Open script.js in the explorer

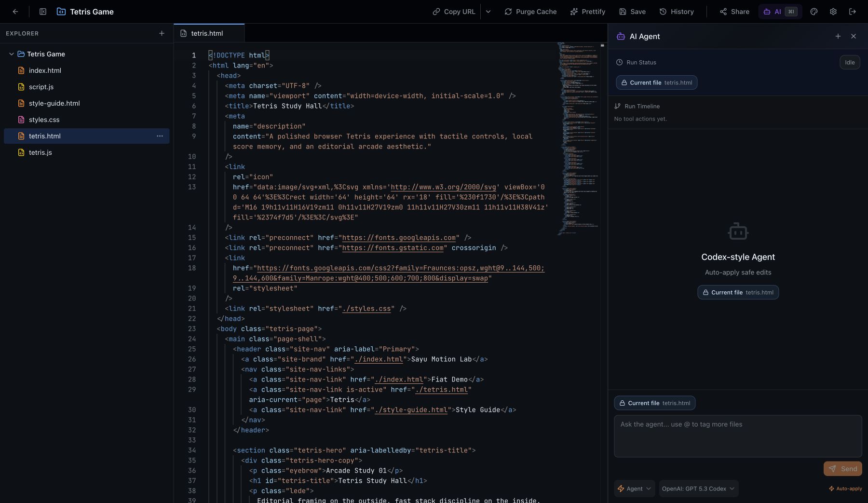[87, 87]
